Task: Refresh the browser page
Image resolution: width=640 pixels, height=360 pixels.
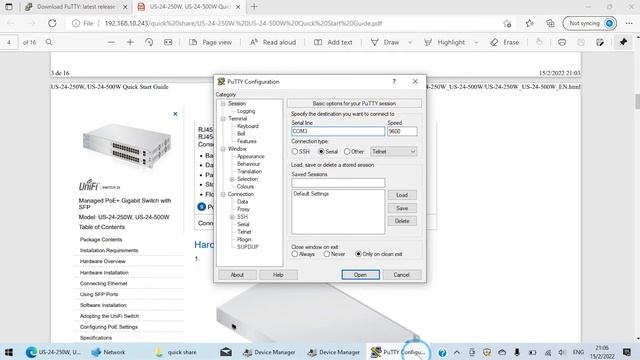Action: coord(52,23)
